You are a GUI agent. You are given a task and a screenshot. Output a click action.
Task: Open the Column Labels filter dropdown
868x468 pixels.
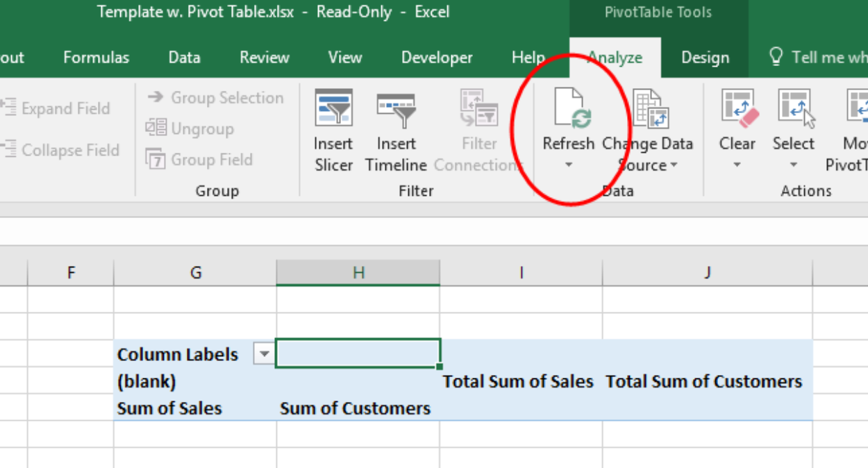coord(264,354)
